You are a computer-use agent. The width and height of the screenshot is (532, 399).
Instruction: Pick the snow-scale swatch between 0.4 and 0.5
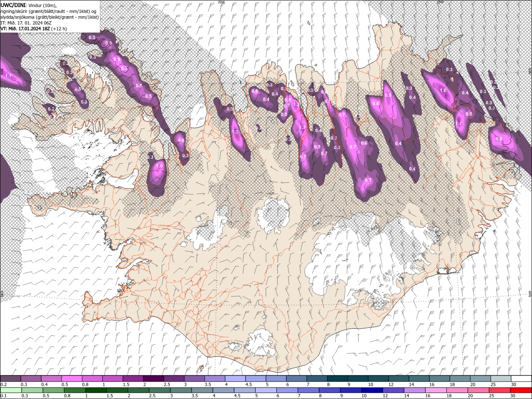[x=51, y=379]
